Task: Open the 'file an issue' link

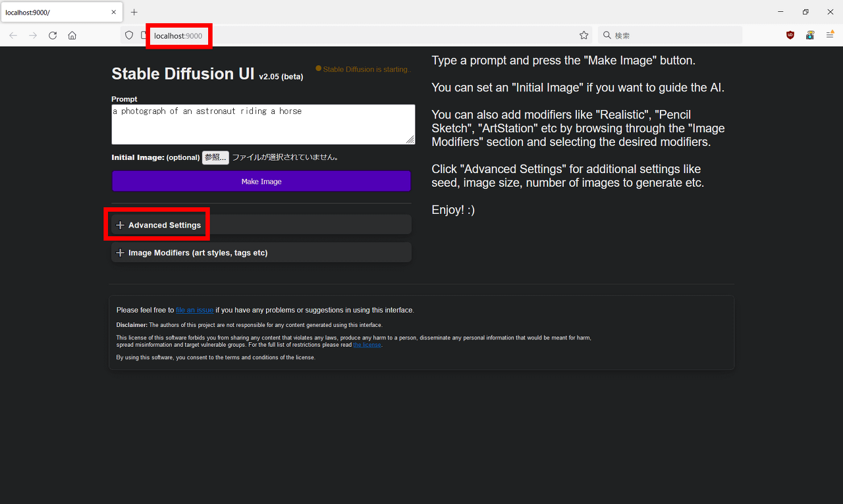Action: [x=194, y=310]
